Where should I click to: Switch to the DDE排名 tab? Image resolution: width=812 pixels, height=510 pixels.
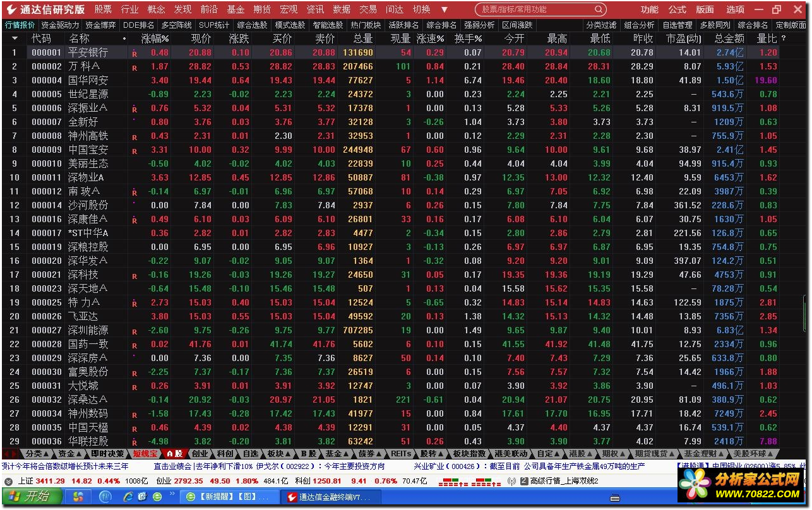click(x=139, y=25)
